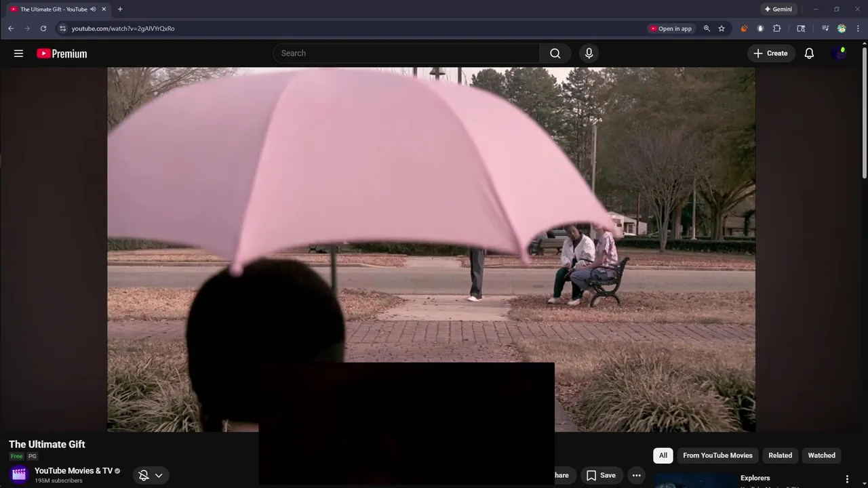
Task: Share this video
Action: click(561, 475)
